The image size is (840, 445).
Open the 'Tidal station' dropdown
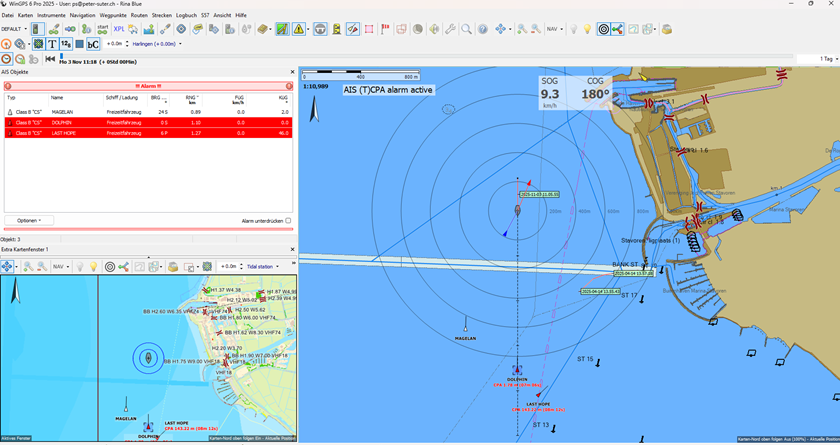point(263,267)
